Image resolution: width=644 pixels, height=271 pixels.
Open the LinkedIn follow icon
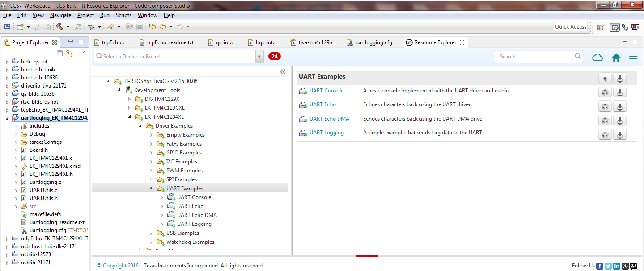(x=617, y=266)
